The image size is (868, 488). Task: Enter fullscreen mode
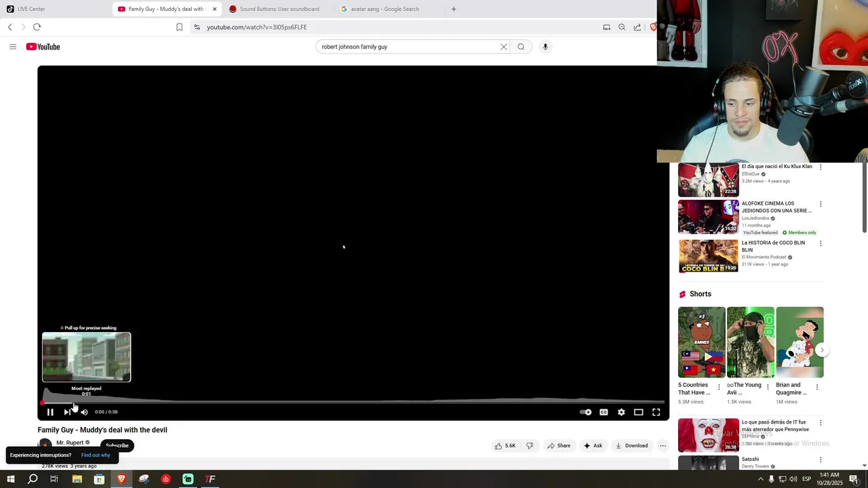(656, 412)
